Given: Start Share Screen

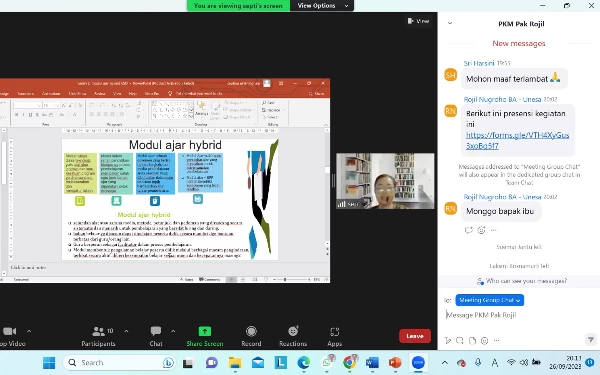Looking at the screenshot, I should 205,336.
